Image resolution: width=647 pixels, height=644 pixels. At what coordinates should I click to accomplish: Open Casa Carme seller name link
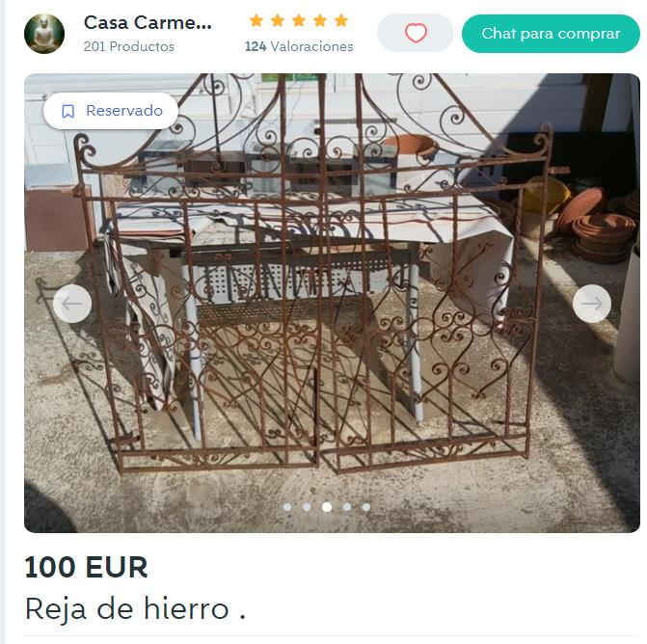148,22
